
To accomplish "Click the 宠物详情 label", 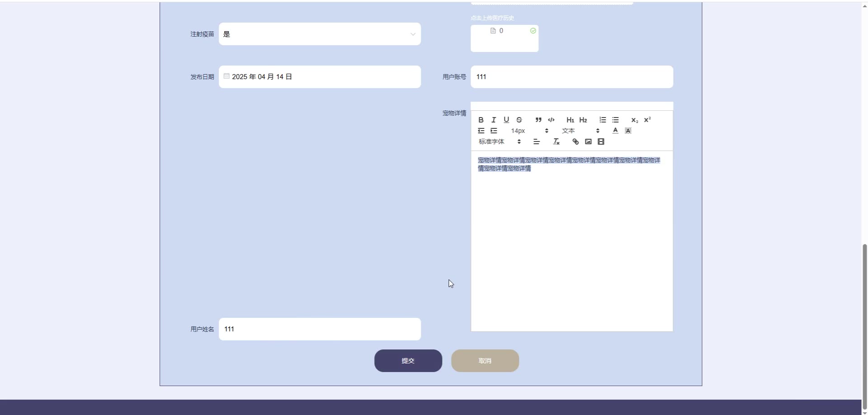I will click(454, 113).
